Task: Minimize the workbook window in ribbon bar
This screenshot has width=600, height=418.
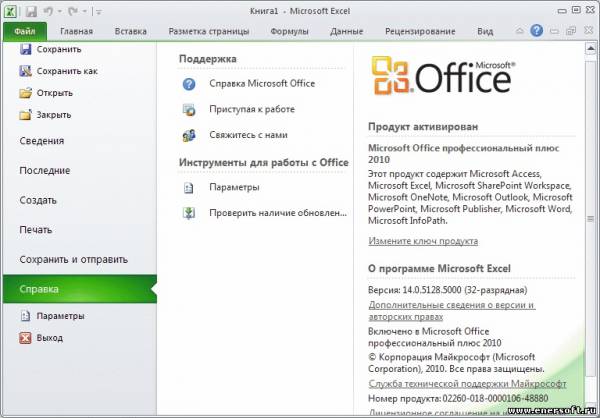Action: 554,31
